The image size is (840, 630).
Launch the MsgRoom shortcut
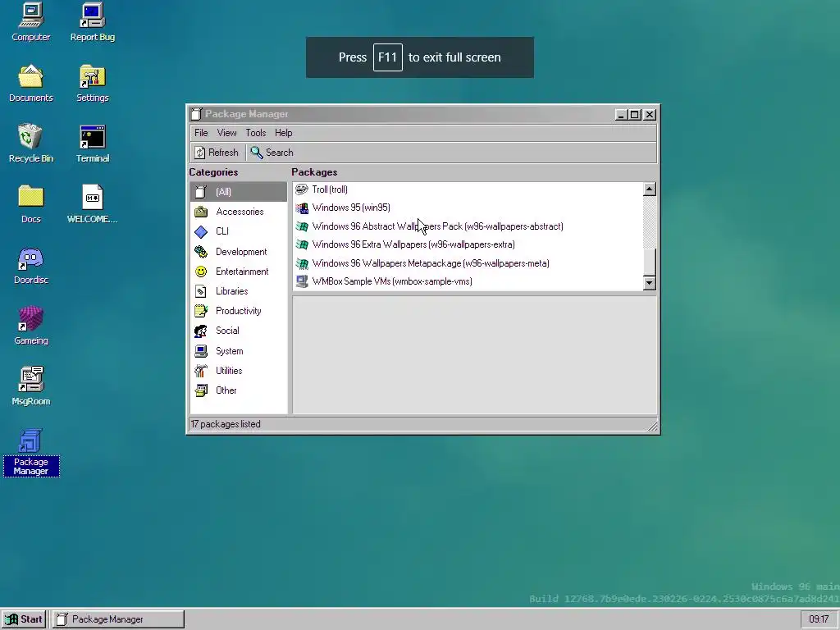tap(30, 386)
